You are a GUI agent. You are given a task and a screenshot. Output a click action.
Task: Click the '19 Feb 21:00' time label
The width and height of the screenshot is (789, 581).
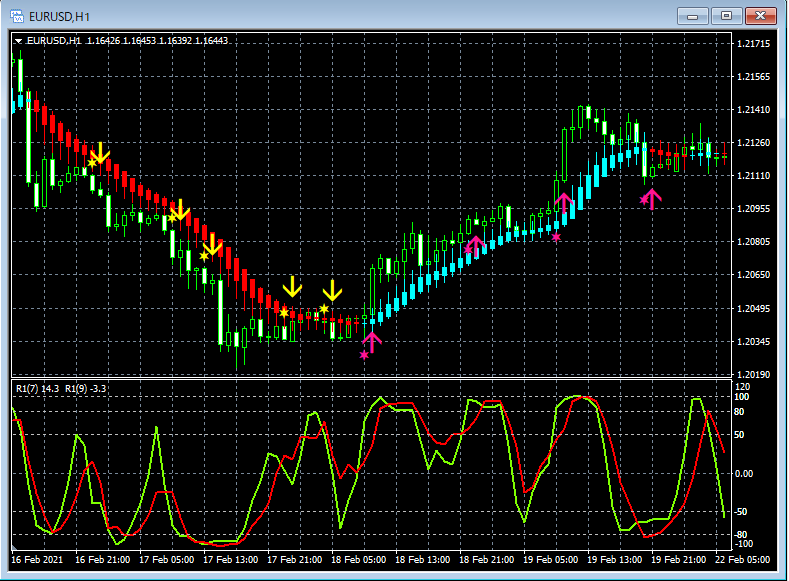[x=678, y=559]
